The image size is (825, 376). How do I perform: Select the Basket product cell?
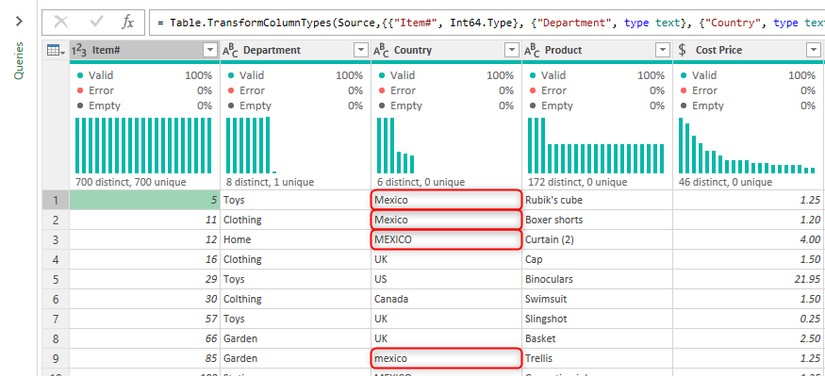(597, 338)
